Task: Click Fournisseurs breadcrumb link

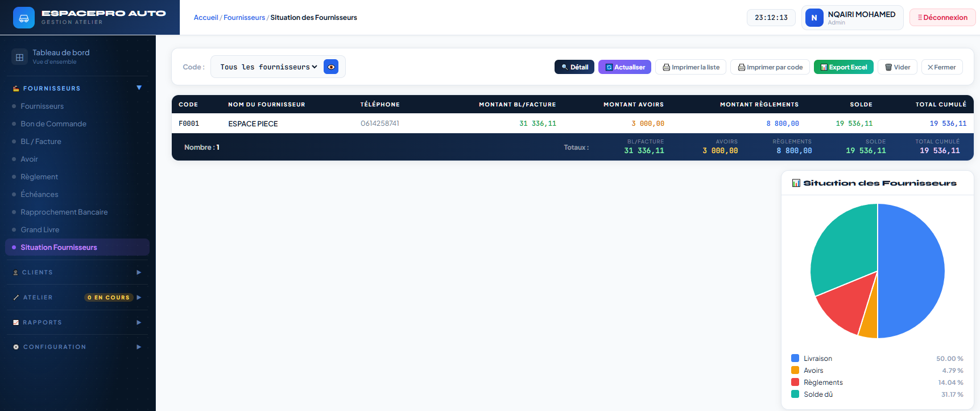Action: click(x=244, y=18)
